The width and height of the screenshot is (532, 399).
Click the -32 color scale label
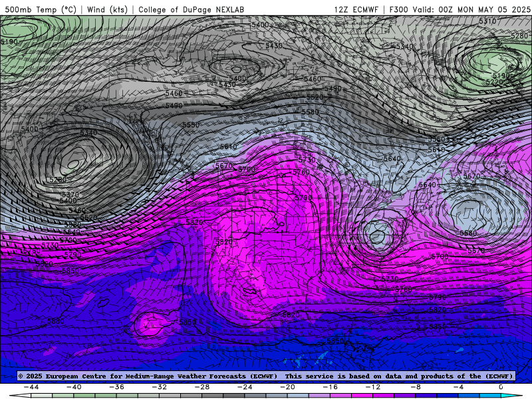[x=160, y=387]
